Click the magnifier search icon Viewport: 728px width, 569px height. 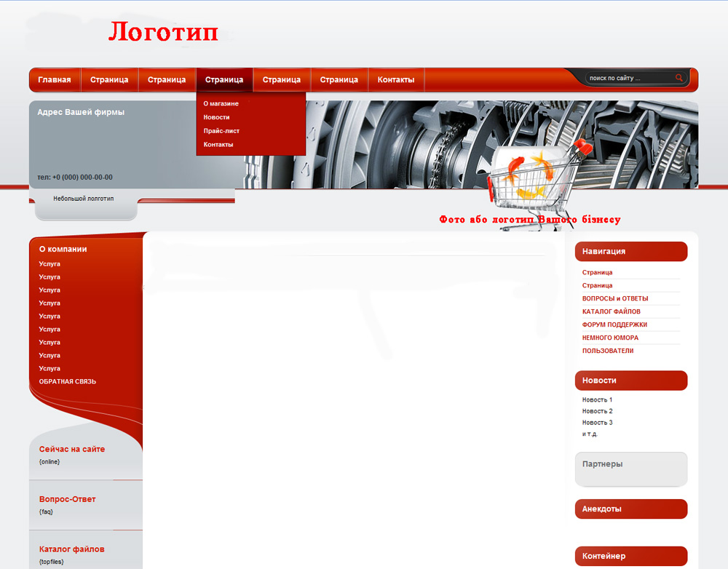click(x=678, y=78)
